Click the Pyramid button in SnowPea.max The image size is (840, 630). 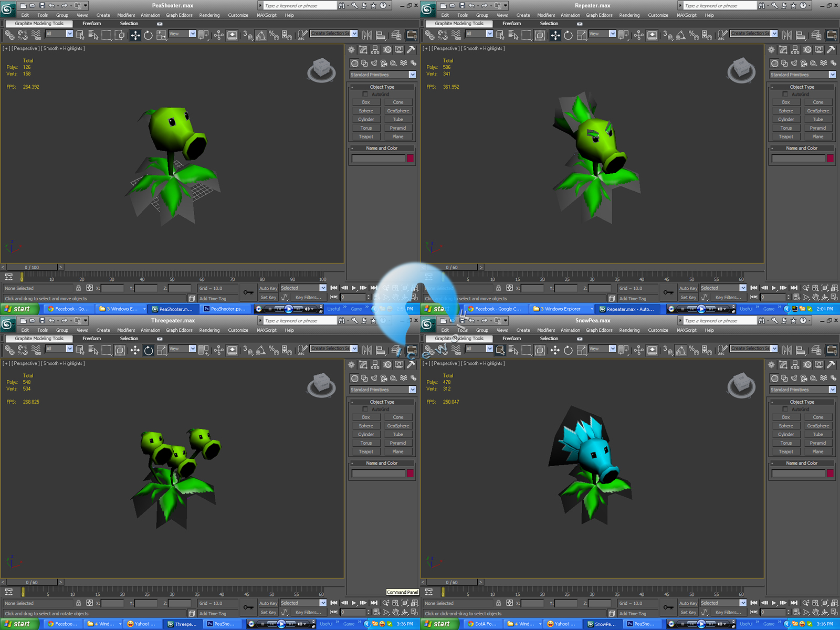pos(818,443)
